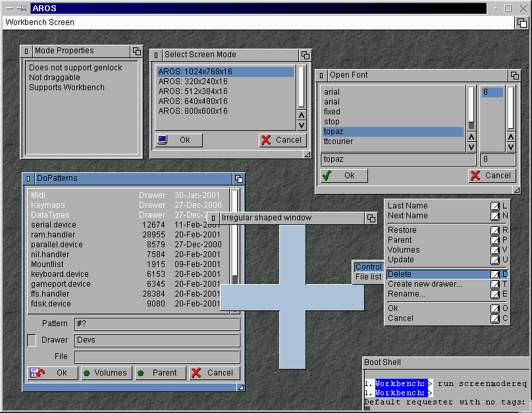The image size is (532, 413).
Task: Click up arrow of font size list
Action: coord(511,137)
